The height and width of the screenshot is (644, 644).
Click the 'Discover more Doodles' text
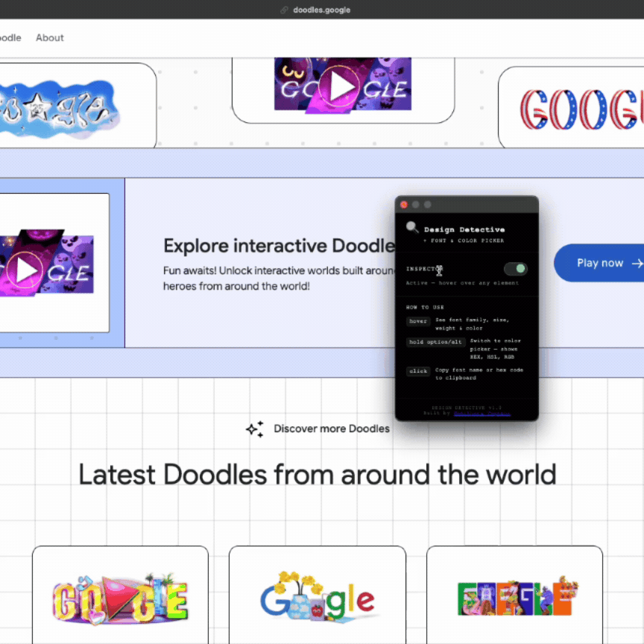[332, 429]
